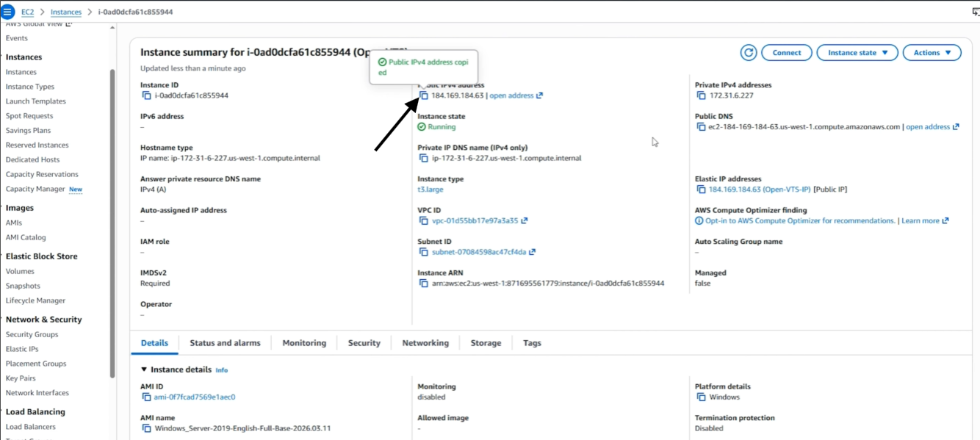Open Volumes in sidebar

point(20,271)
